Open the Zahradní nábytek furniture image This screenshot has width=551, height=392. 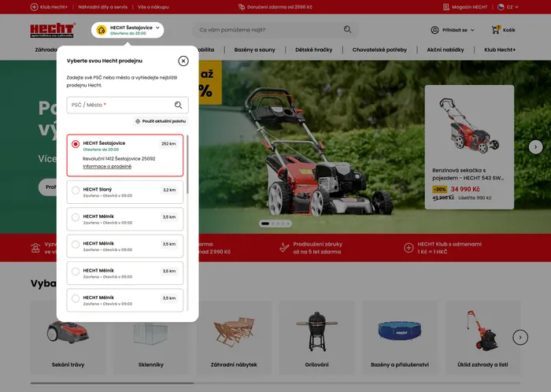tap(234, 332)
